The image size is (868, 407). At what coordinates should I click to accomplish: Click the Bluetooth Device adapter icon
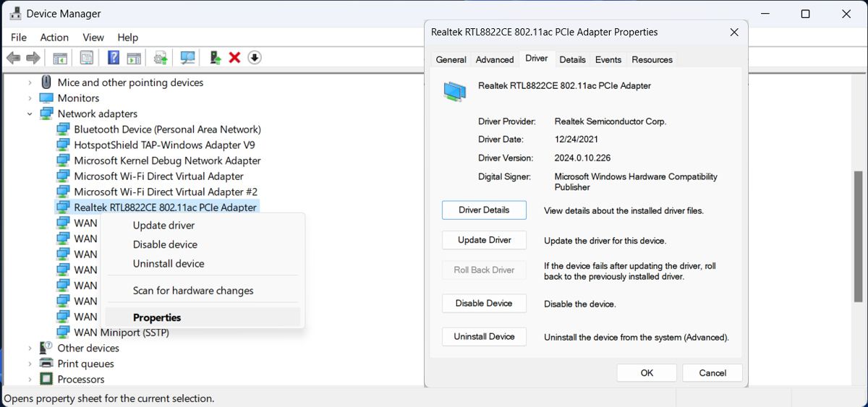pos(64,129)
